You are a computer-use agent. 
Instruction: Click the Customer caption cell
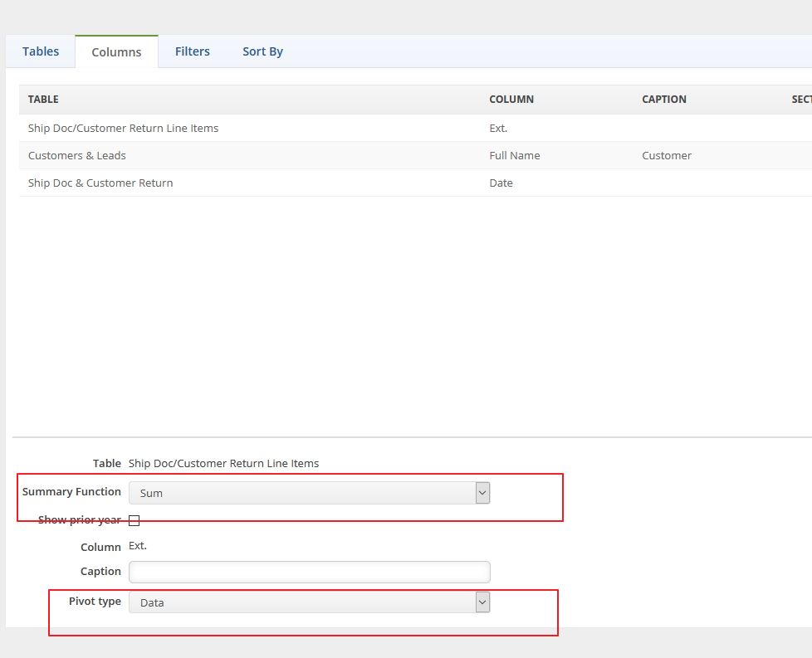click(667, 156)
